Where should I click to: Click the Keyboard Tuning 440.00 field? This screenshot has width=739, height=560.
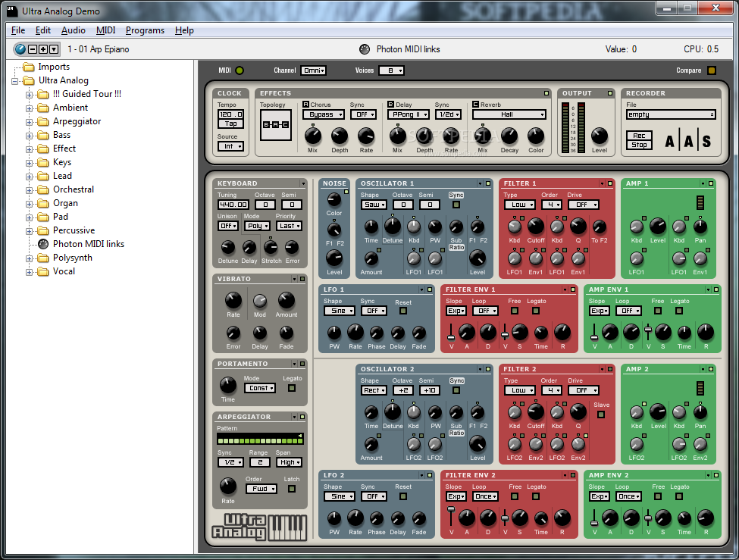(233, 205)
